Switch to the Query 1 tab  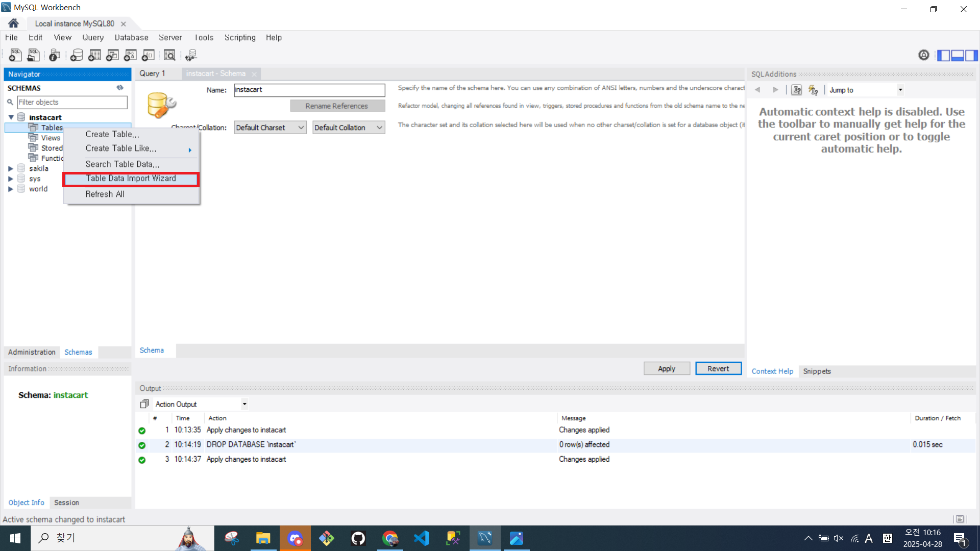[152, 73]
